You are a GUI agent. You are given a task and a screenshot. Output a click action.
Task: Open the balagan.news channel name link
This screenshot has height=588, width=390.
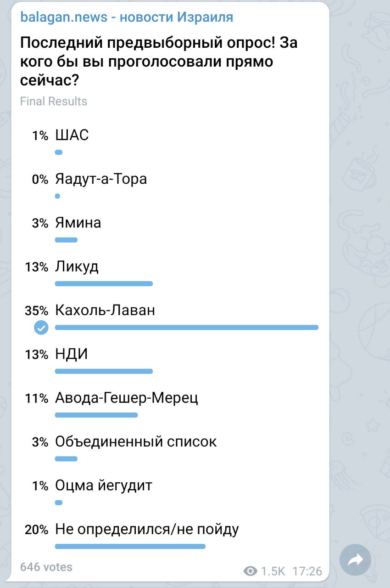127,17
